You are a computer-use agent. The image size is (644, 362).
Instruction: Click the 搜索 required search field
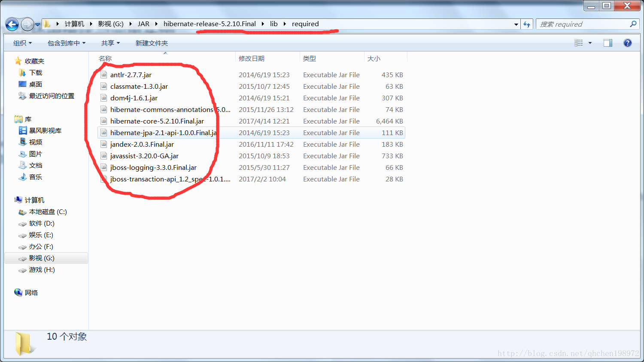(583, 24)
